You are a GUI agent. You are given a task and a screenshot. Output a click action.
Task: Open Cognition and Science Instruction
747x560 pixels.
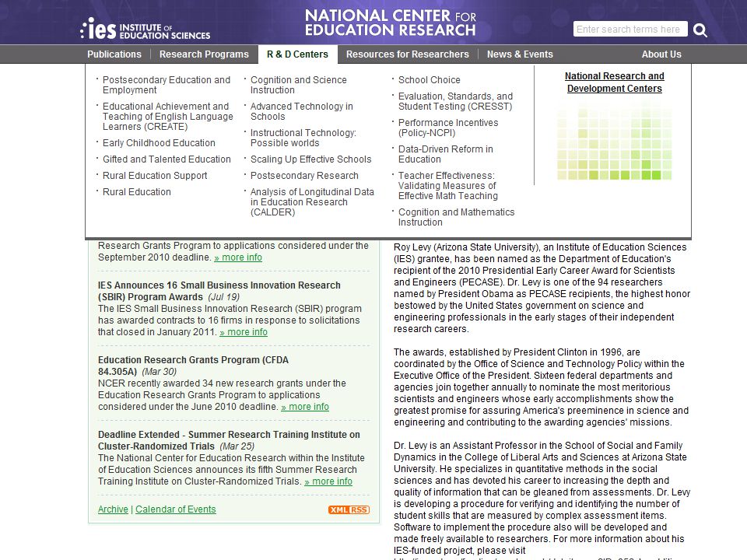pyautogui.click(x=299, y=85)
